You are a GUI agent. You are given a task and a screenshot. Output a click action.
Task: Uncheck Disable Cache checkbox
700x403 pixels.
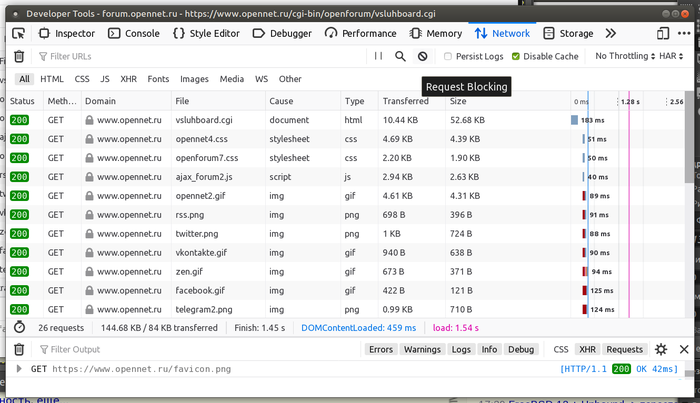click(x=516, y=56)
